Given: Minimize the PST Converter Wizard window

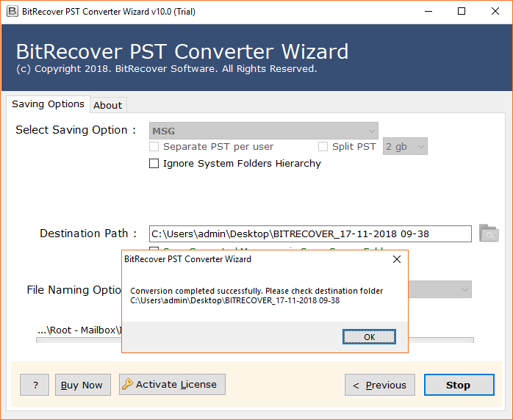Looking at the screenshot, I should click(428, 12).
